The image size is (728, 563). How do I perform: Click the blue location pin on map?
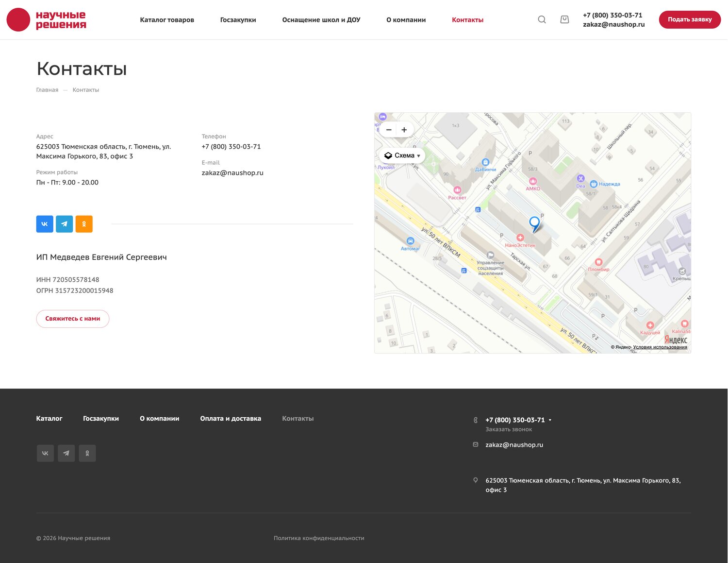point(534,224)
